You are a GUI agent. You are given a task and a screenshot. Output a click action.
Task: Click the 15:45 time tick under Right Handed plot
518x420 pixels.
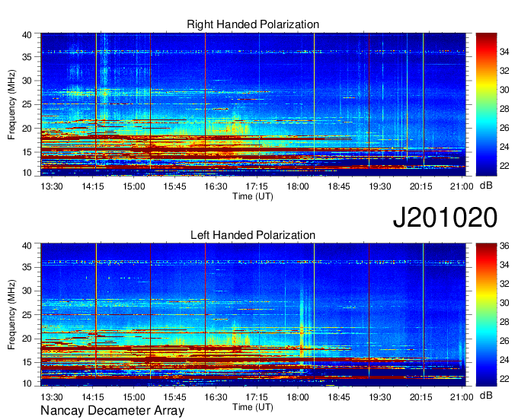pyautogui.click(x=174, y=186)
